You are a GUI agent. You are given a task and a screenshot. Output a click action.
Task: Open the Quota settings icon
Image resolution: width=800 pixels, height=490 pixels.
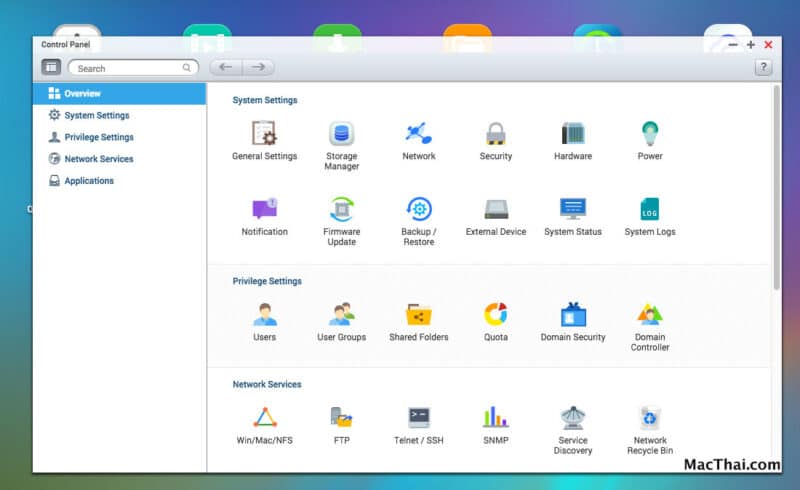(x=495, y=315)
